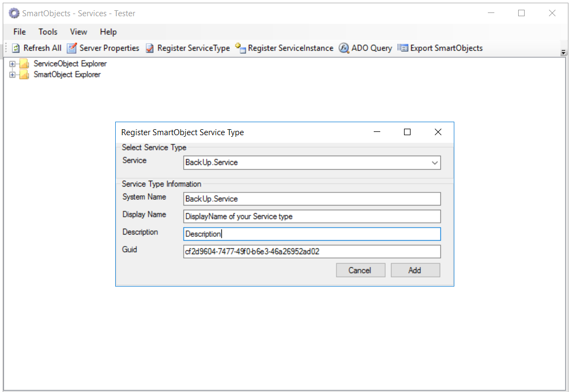Open the Tools menu
This screenshot has height=392, width=569.
(48, 32)
